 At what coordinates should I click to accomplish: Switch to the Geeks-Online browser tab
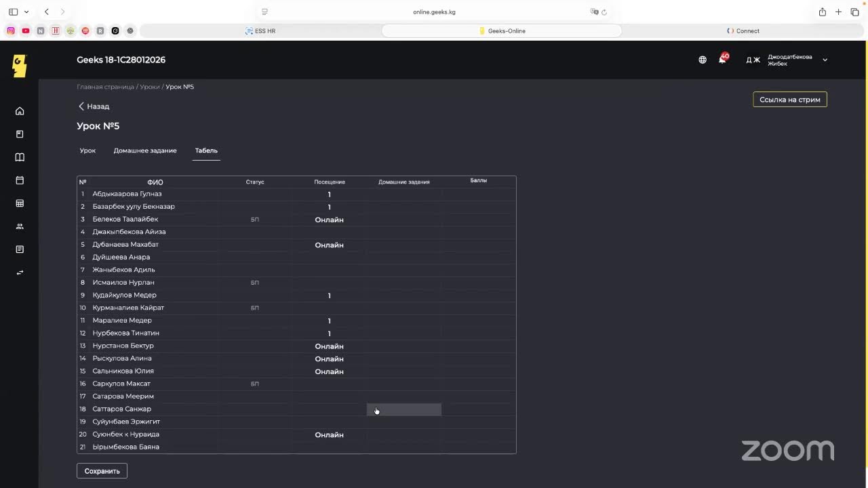coord(502,30)
